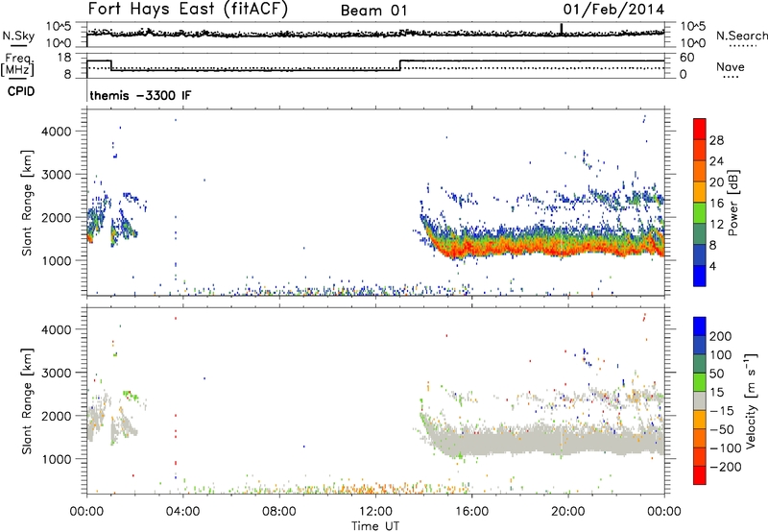This screenshot has height=532, width=768.
Task: Click the red high-power band around 16:00
Action: coord(471,250)
